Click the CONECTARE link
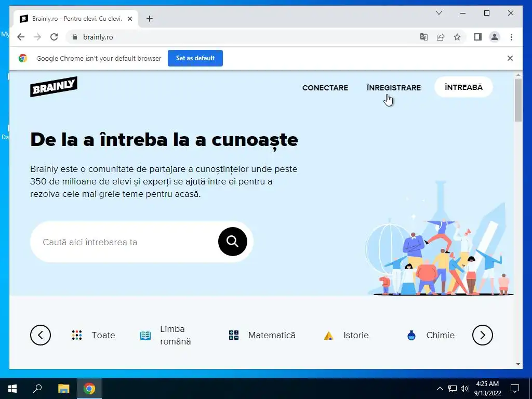 tap(325, 87)
